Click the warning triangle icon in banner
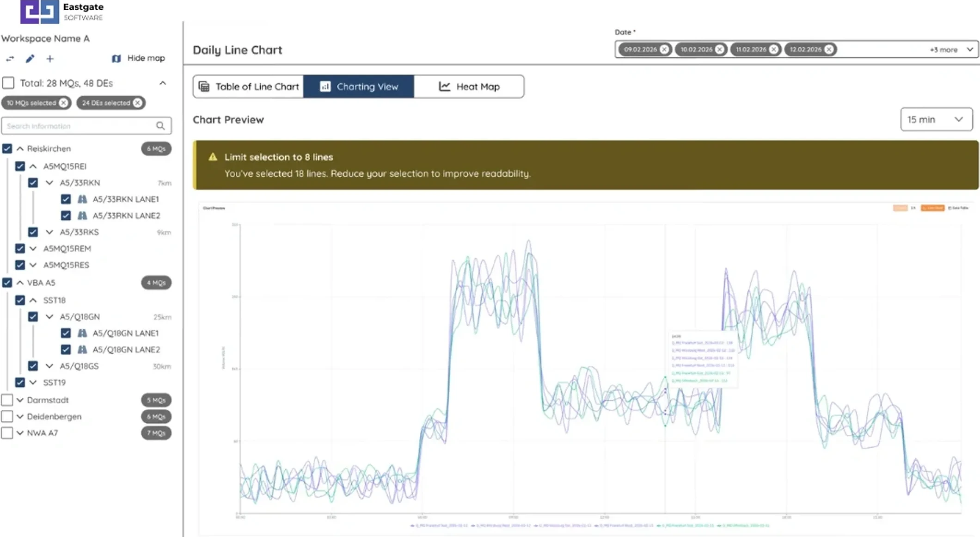 (x=213, y=157)
